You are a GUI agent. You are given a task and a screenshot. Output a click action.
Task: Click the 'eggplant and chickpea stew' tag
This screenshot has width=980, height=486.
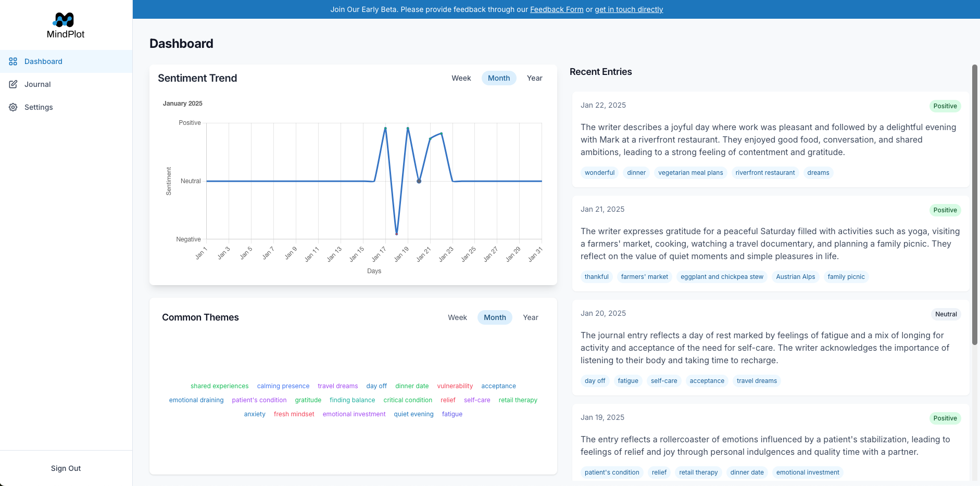click(722, 277)
